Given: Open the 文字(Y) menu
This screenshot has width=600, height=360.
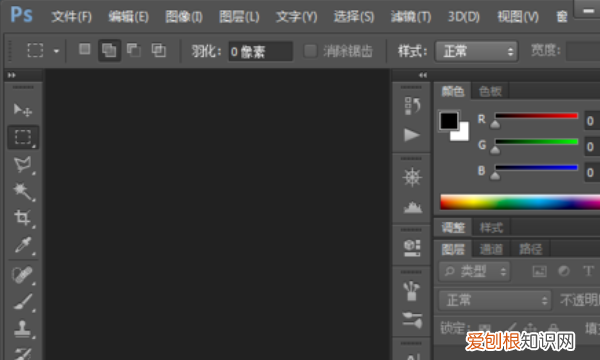Looking at the screenshot, I should point(297,16).
